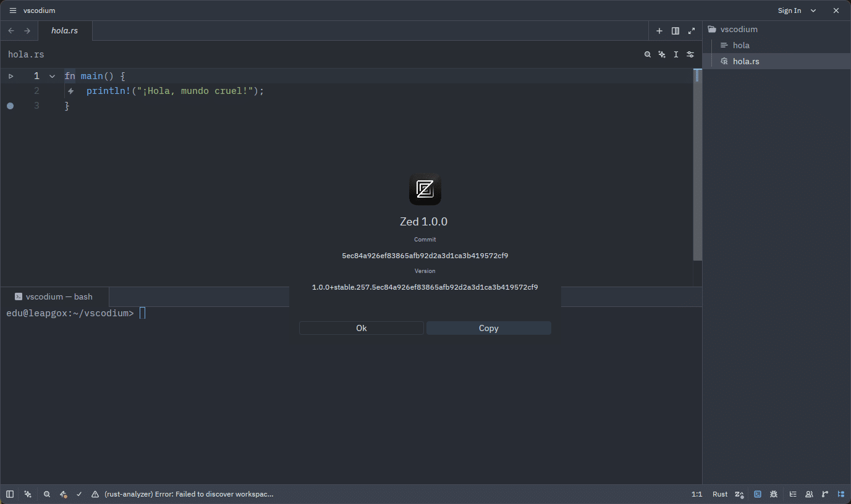This screenshot has width=851, height=504.
Task: Add a new tab with the plus icon
Action: pos(659,31)
